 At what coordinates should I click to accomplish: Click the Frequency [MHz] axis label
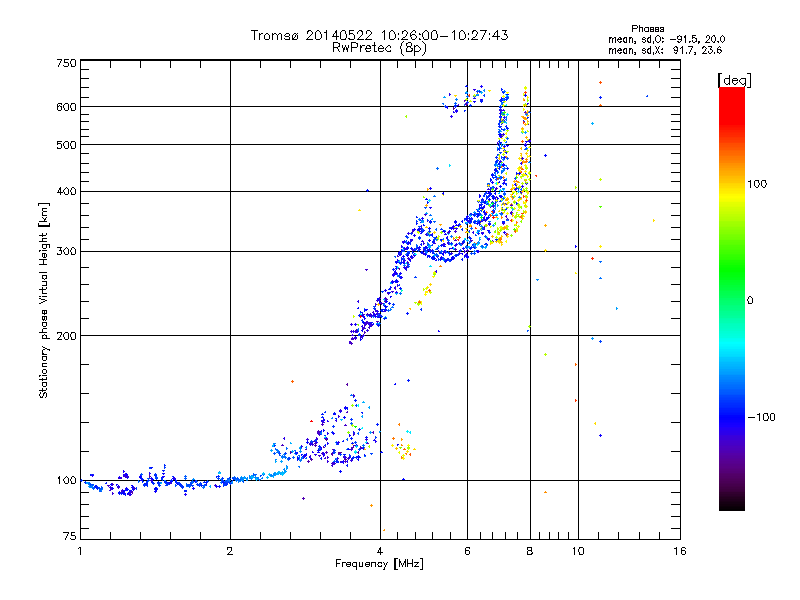(379, 564)
